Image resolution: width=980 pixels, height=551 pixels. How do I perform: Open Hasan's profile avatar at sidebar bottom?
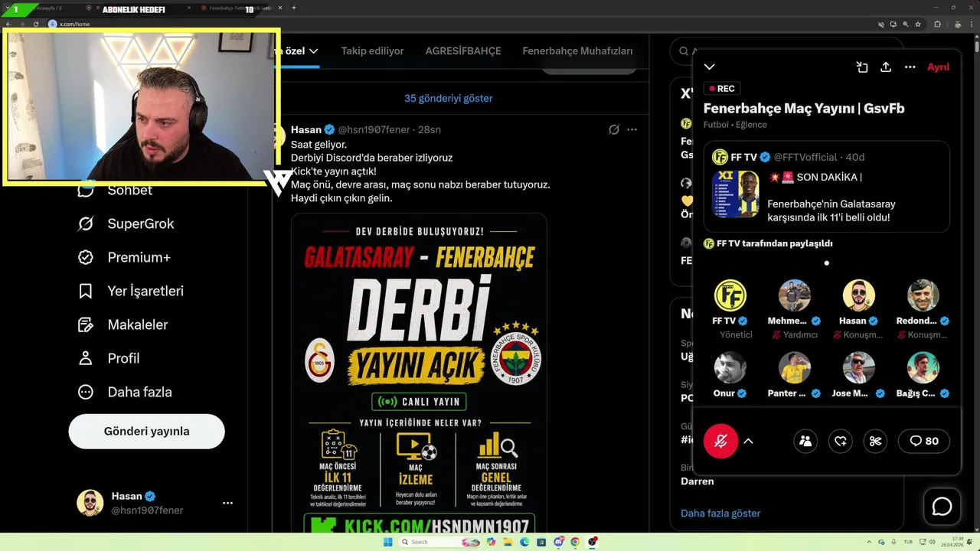point(90,503)
